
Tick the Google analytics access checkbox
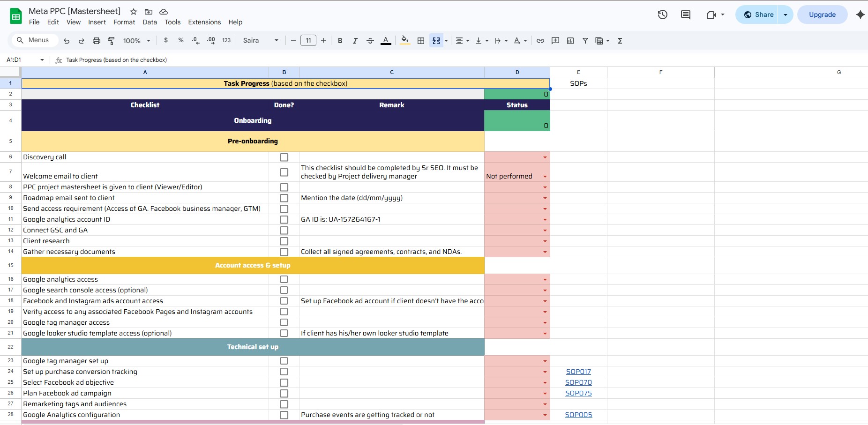coord(284,279)
